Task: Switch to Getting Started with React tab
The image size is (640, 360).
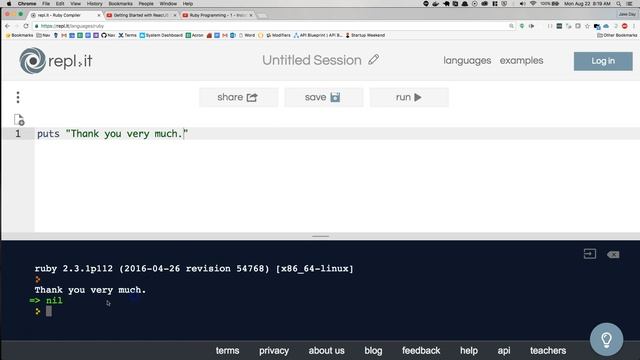Action: point(141,15)
